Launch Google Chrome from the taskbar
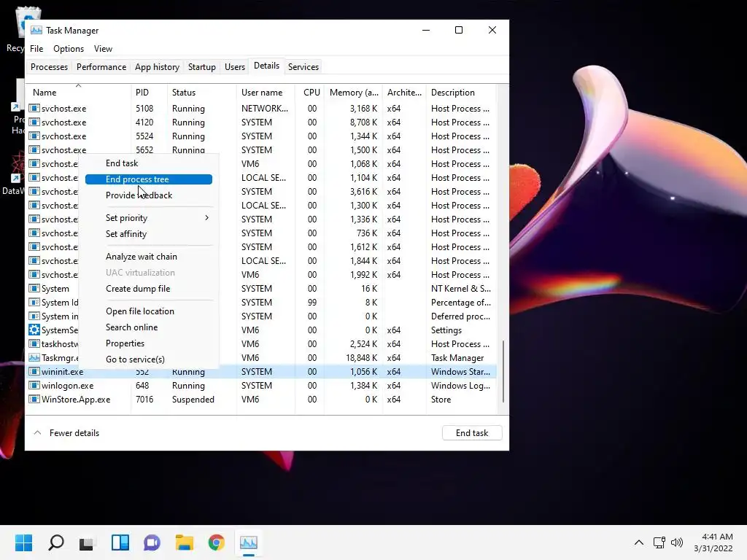747x560 pixels. pos(216,542)
